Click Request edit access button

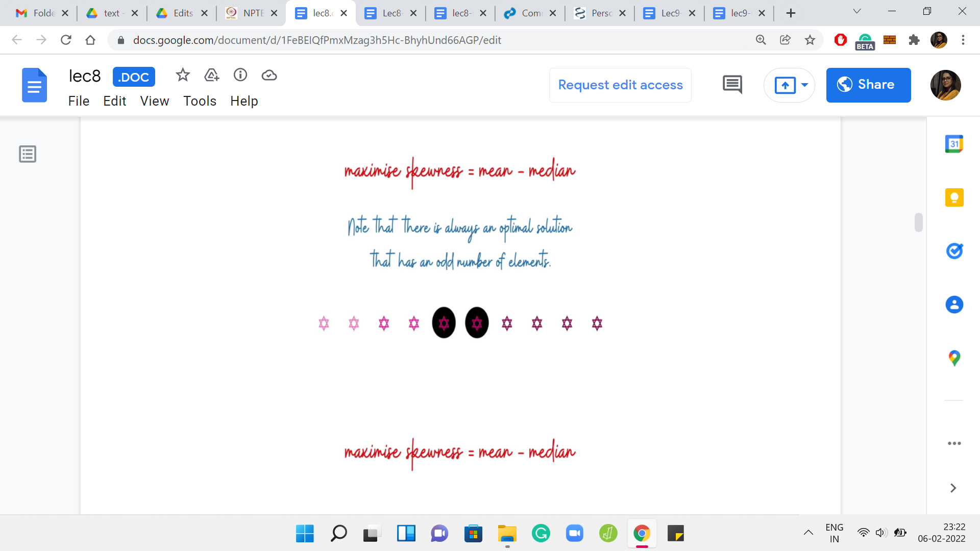620,85
